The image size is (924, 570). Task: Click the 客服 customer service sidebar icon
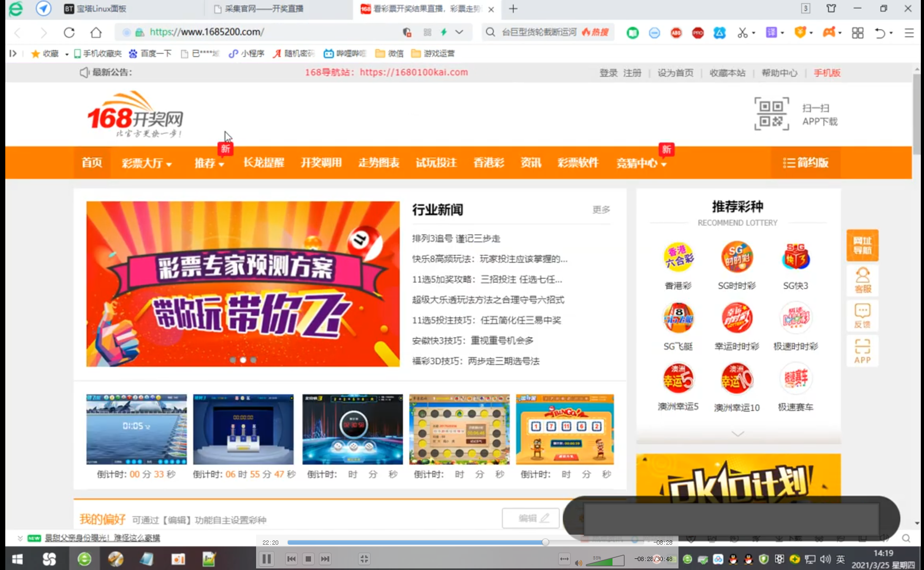tap(862, 280)
